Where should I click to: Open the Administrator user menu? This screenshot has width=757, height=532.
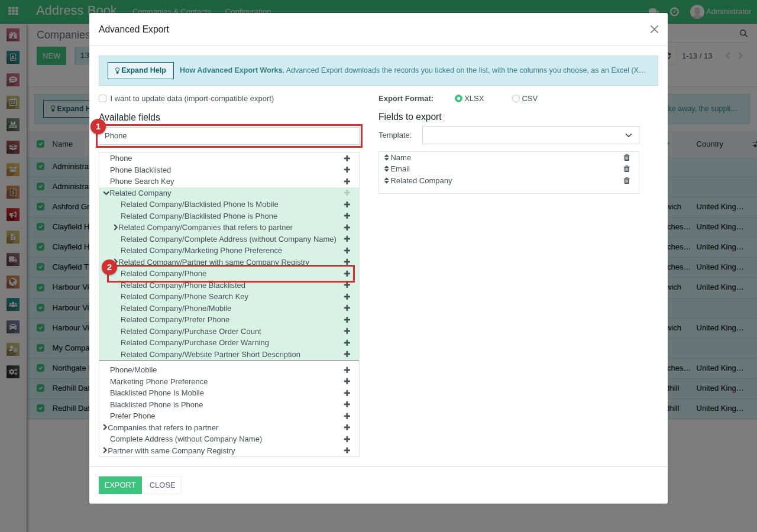(x=720, y=11)
